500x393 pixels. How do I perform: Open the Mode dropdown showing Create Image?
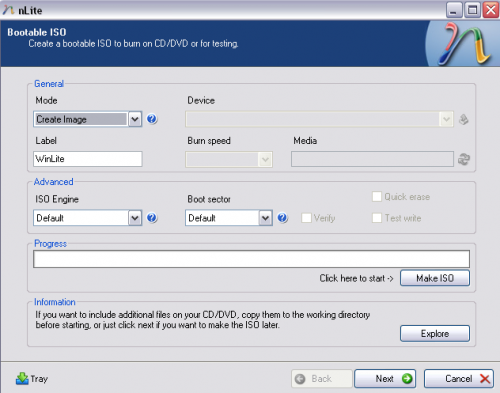[x=88, y=119]
